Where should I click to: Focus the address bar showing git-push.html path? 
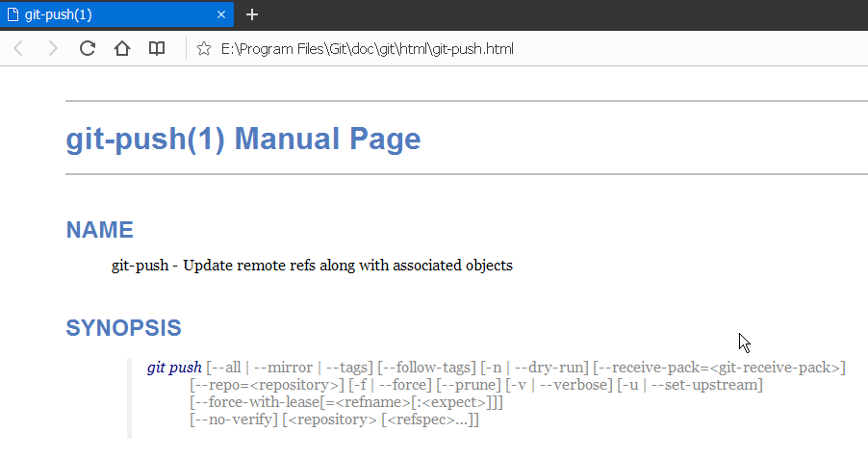click(367, 49)
